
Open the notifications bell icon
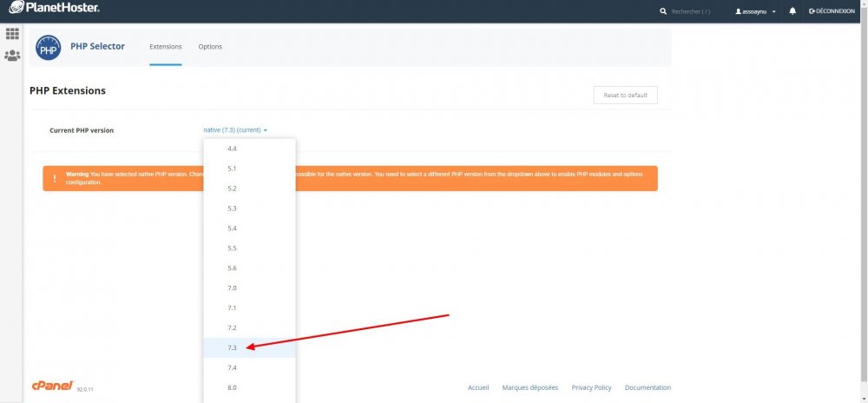coord(792,11)
